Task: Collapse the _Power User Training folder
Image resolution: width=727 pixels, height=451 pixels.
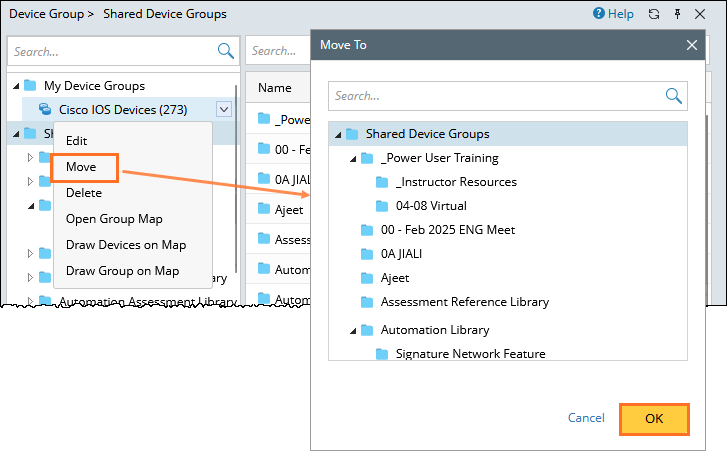Action: click(353, 158)
